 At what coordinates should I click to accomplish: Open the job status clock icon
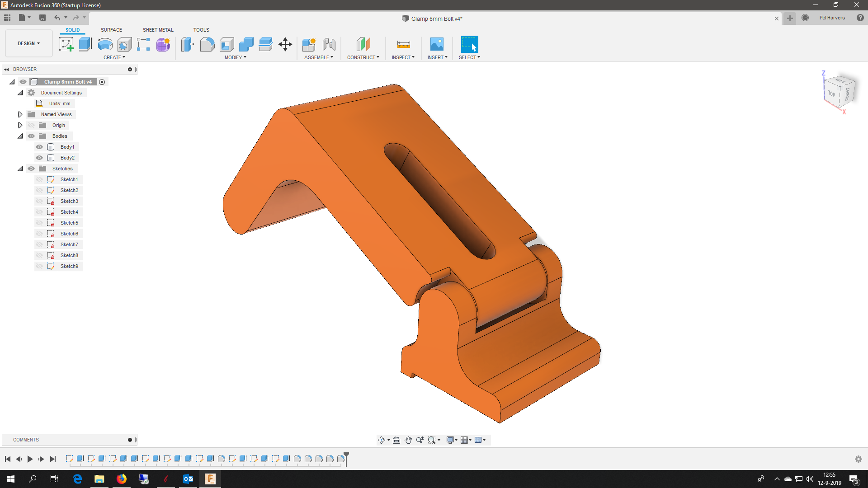click(805, 18)
